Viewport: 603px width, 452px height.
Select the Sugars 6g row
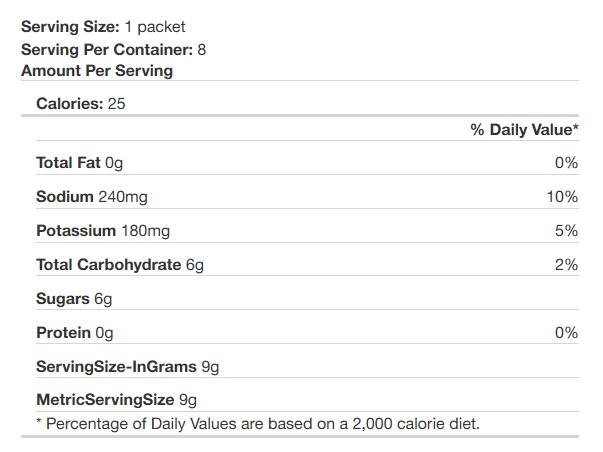pos(308,299)
